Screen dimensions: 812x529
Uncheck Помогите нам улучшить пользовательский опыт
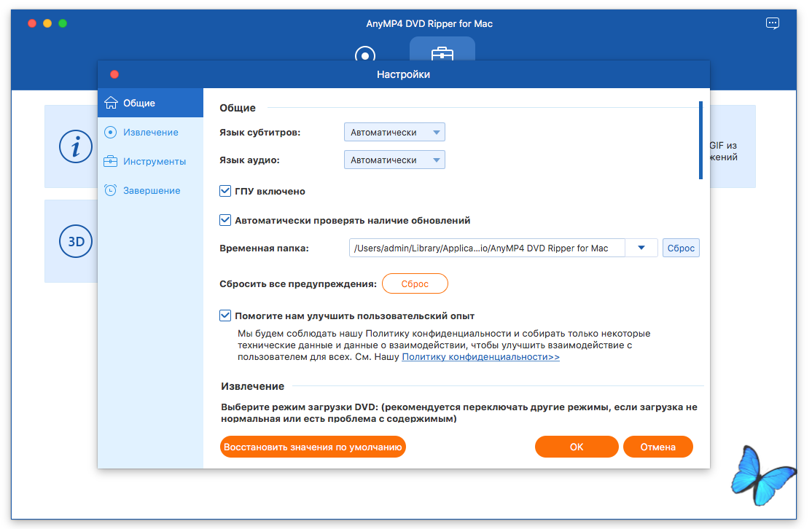(225, 316)
